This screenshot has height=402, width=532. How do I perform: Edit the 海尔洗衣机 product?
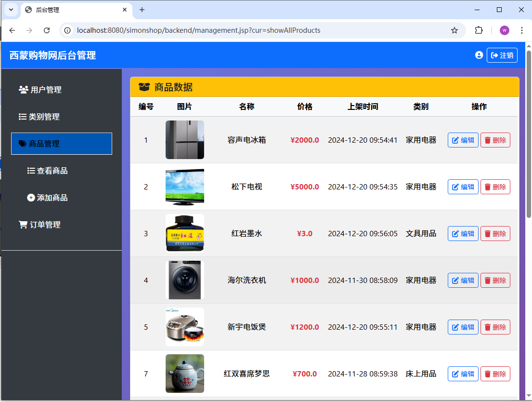click(463, 281)
